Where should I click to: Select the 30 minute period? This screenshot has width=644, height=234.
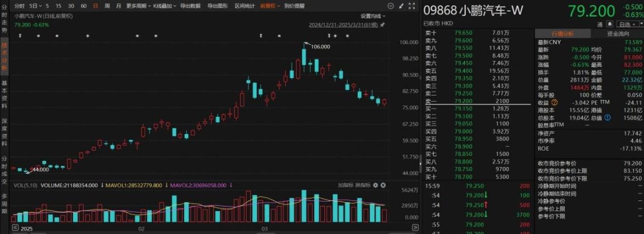71,6
